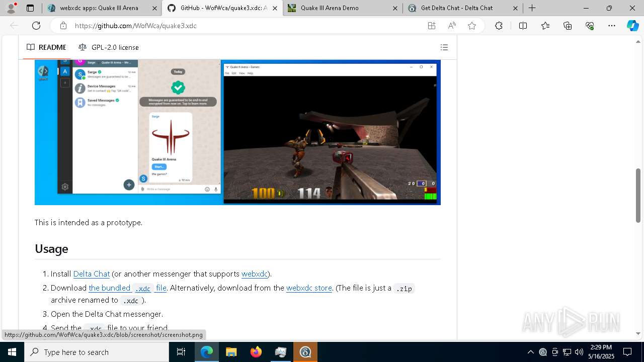Image resolution: width=644 pixels, height=362 pixels.
Task: Open the notification center
Action: (627, 352)
